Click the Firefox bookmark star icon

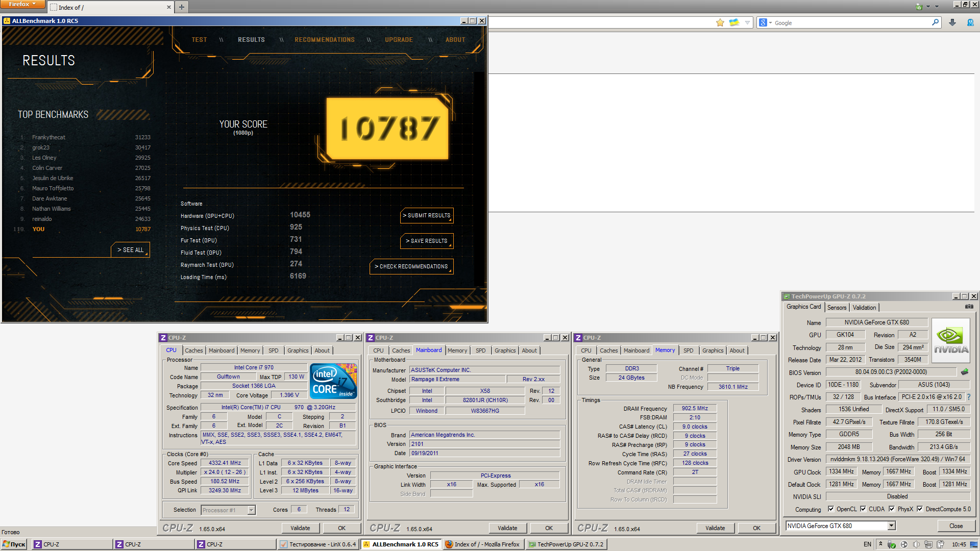[x=720, y=22]
